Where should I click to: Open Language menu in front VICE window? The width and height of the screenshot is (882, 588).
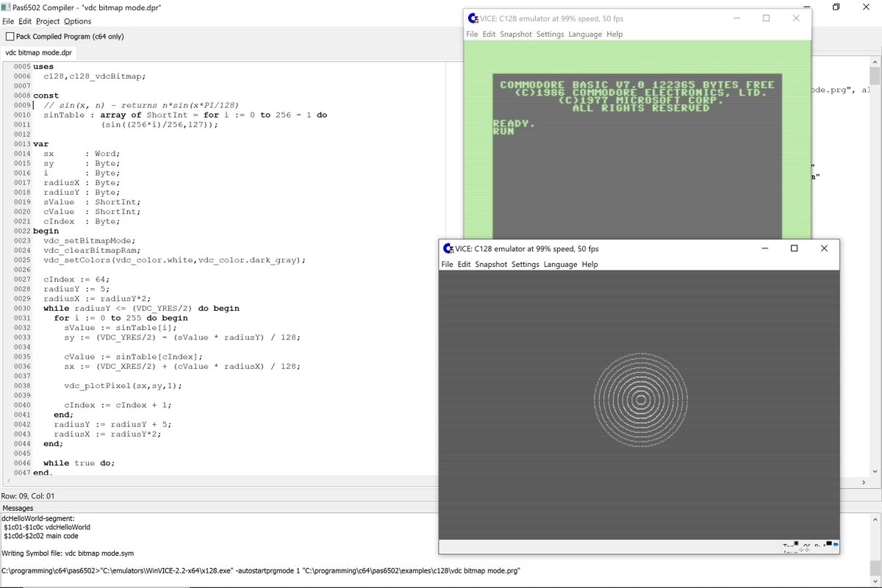[x=560, y=264]
